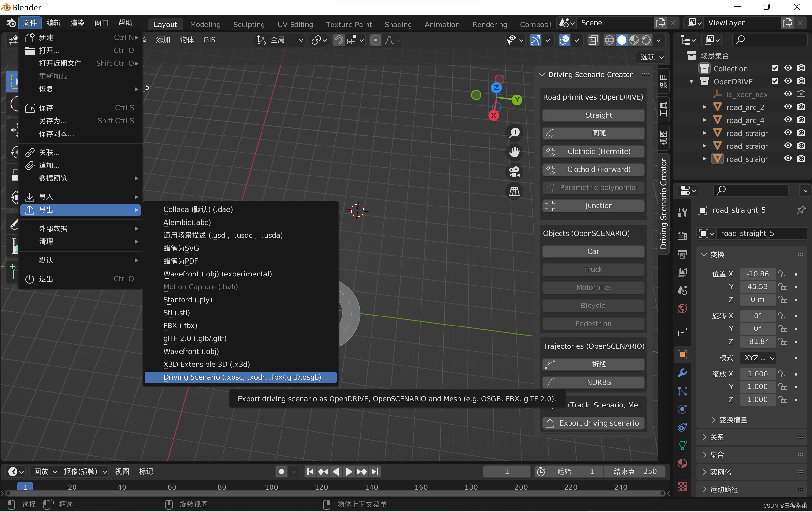Expand road_arc_2 tree item
Screen dimensions: 812x512
[x=704, y=107]
